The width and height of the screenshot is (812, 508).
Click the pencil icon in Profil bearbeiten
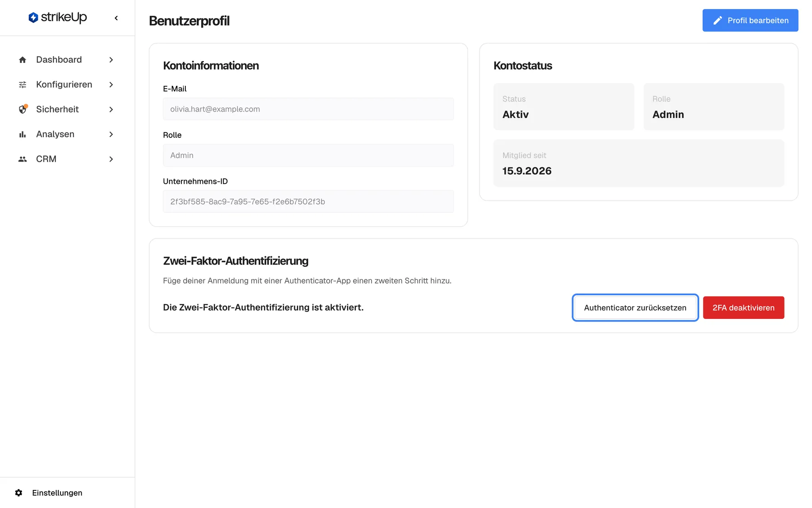[x=718, y=20]
